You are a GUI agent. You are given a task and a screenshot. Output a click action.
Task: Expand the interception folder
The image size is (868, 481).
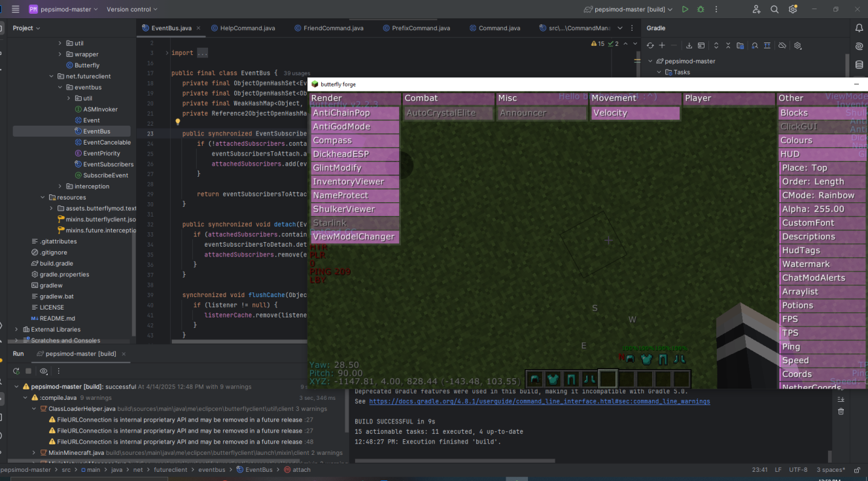tap(60, 187)
